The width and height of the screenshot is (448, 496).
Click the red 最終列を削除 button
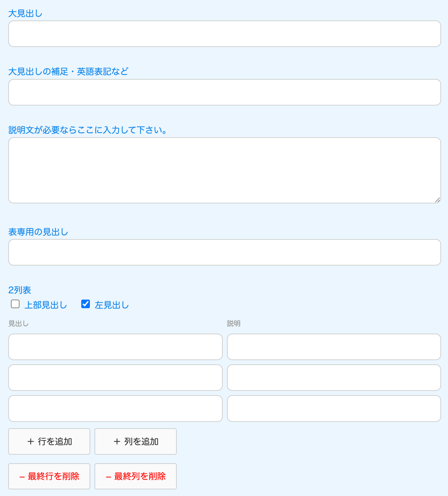coord(135,476)
